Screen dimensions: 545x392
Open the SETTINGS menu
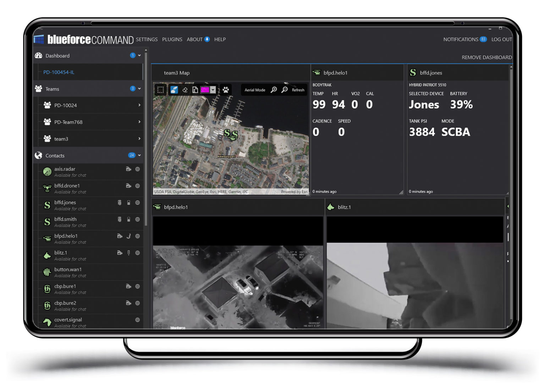tap(147, 39)
